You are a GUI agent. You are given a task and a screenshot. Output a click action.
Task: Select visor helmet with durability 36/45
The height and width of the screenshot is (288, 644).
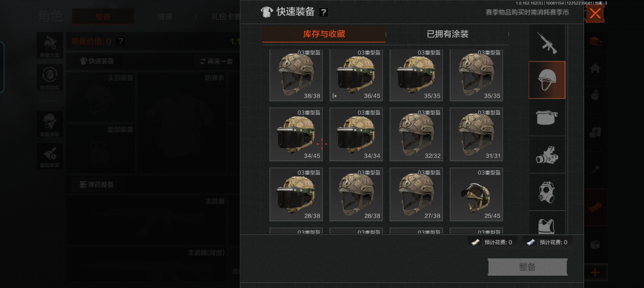pos(356,75)
